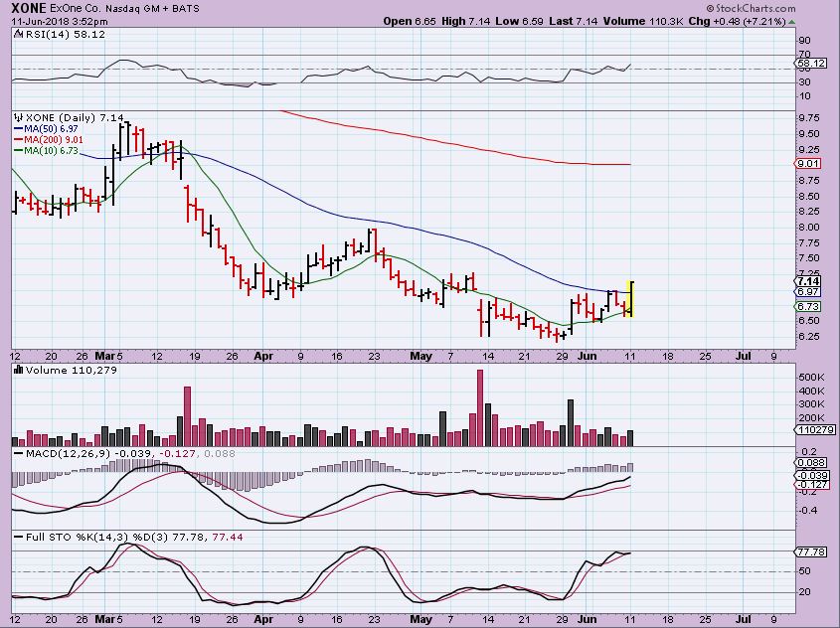
Task: Click the ExOne Co. Nasdaq GM + BATS text
Action: (x=125, y=9)
